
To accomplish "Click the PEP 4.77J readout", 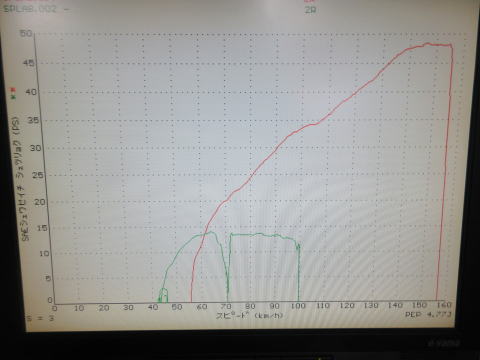I will point(428,314).
